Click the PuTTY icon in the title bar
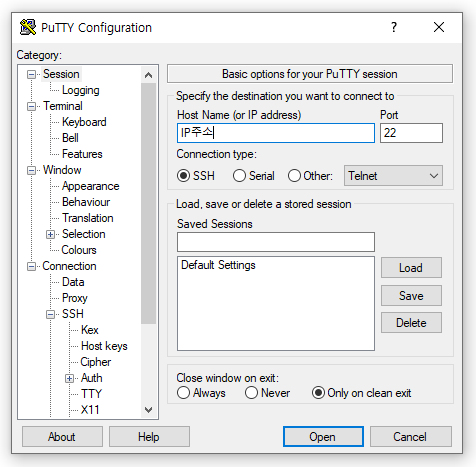This screenshot has width=476, height=467. [28, 27]
